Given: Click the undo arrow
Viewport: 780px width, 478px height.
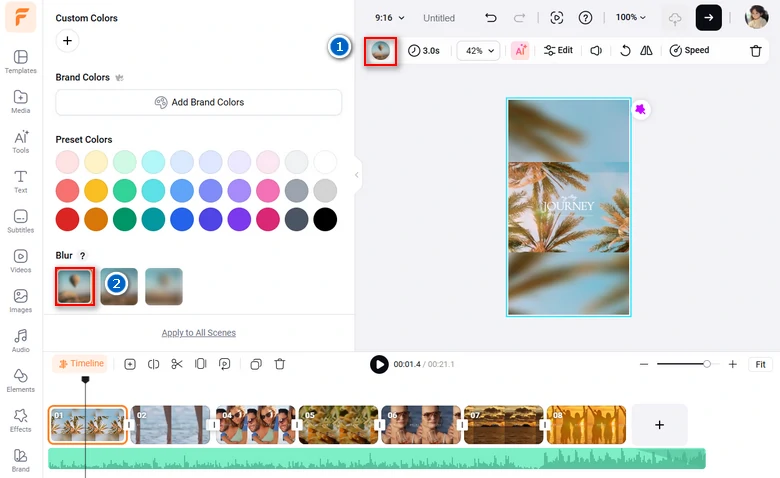Looking at the screenshot, I should (490, 18).
